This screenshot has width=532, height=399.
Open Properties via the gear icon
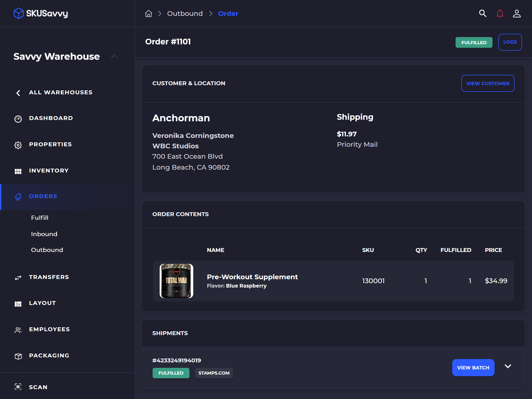(18, 145)
